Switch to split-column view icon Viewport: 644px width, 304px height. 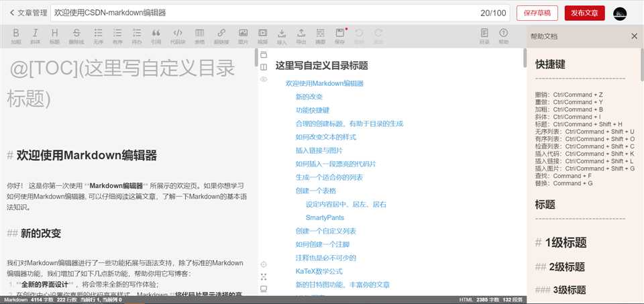click(x=264, y=67)
